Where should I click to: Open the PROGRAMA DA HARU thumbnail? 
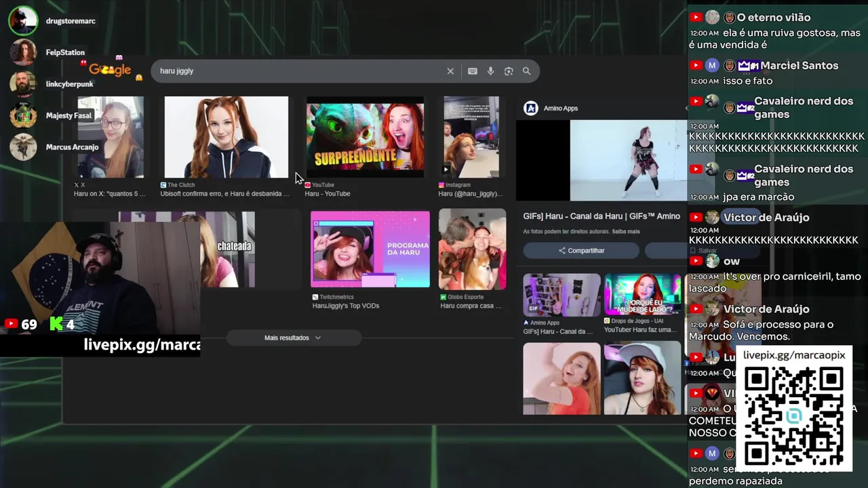click(370, 249)
